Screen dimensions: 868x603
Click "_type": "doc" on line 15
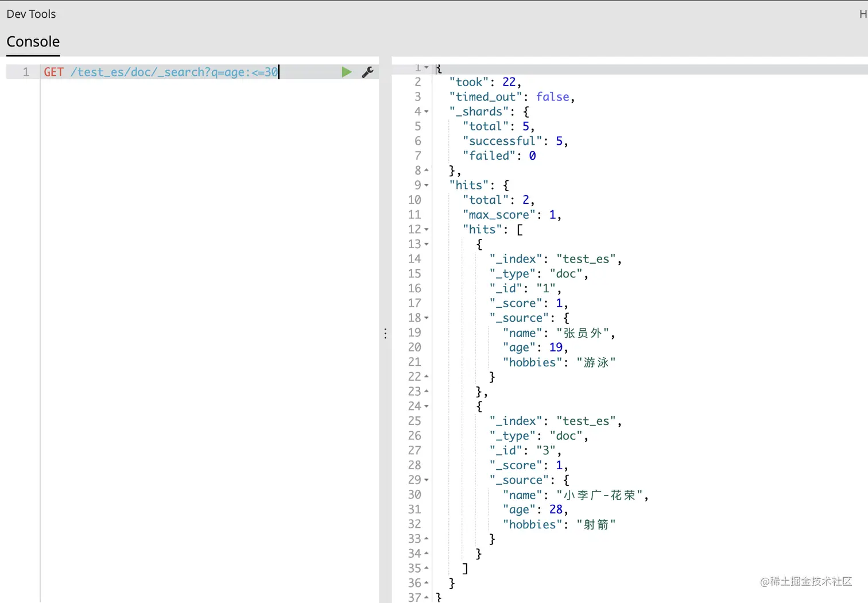tap(539, 273)
